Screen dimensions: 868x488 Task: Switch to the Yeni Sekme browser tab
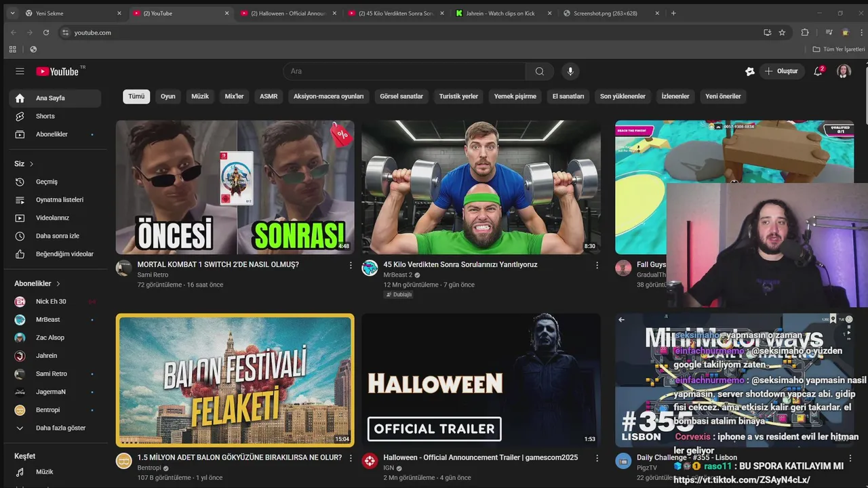(73, 13)
